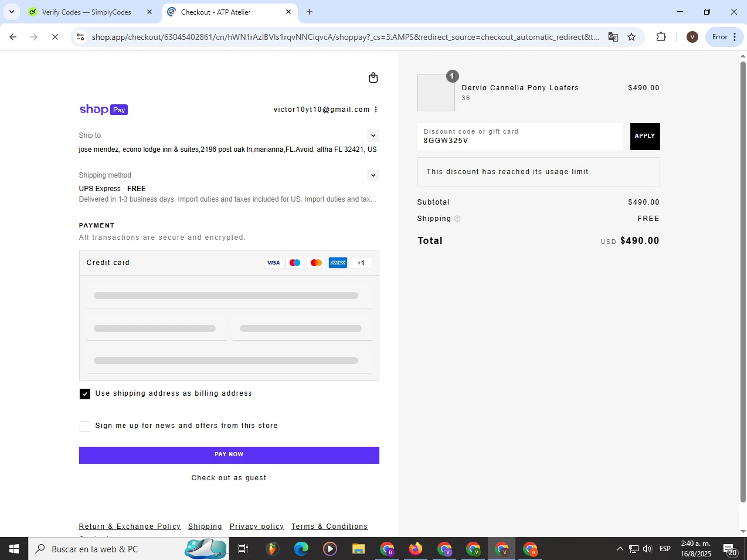Screen dimensions: 747x560
Task: Open the Chrome profile avatar V
Action: 692,37
